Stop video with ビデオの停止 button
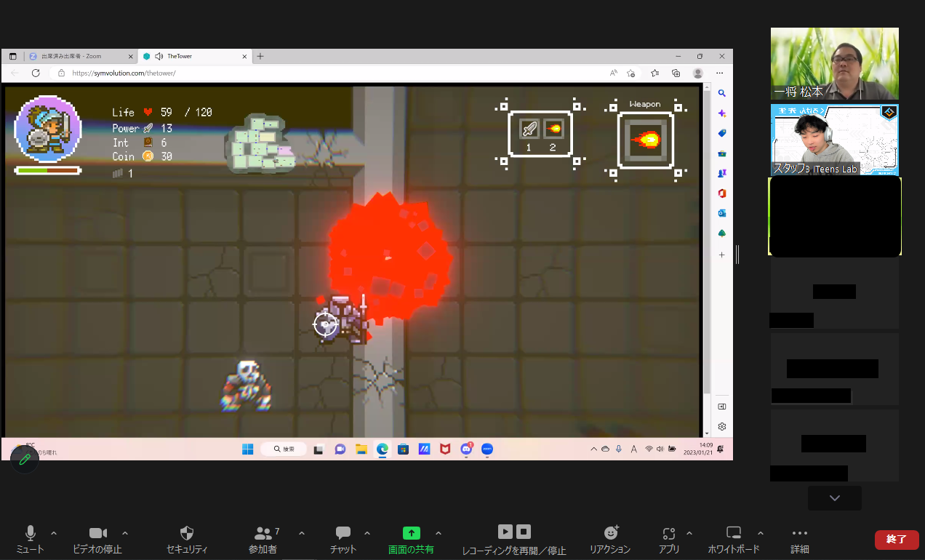 pos(97,540)
